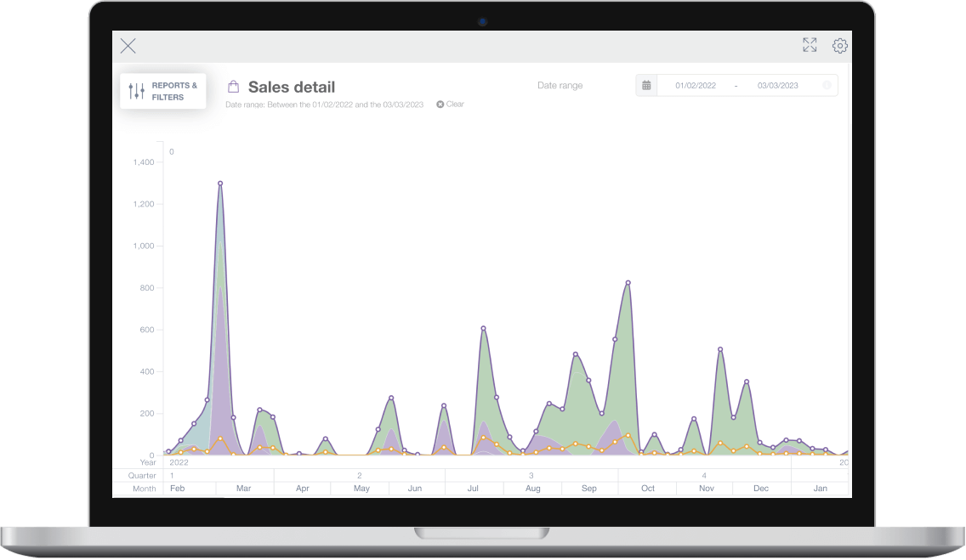Viewport: 966px width, 560px height.
Task: Open the Reports & Filters panel
Action: [x=163, y=91]
